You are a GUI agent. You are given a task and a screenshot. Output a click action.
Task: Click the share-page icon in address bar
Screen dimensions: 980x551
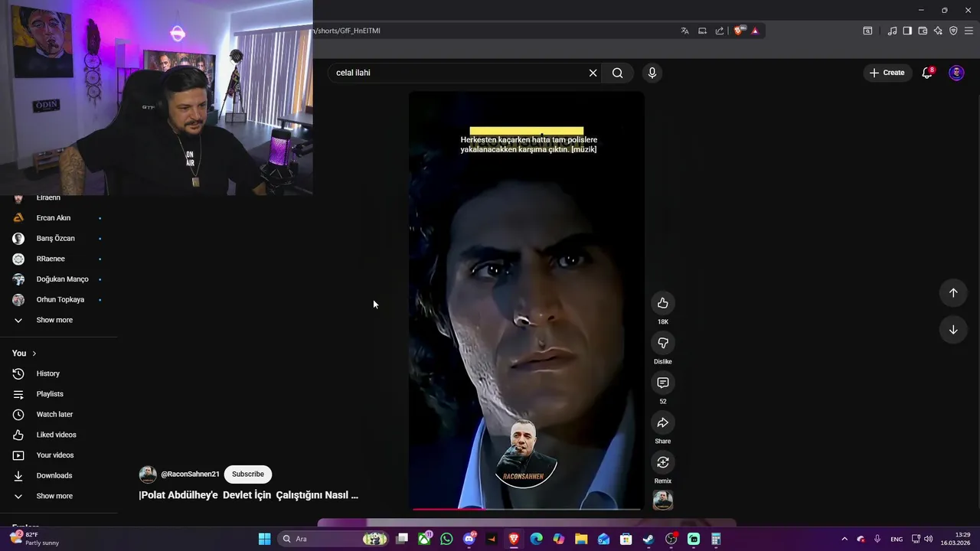tap(720, 31)
